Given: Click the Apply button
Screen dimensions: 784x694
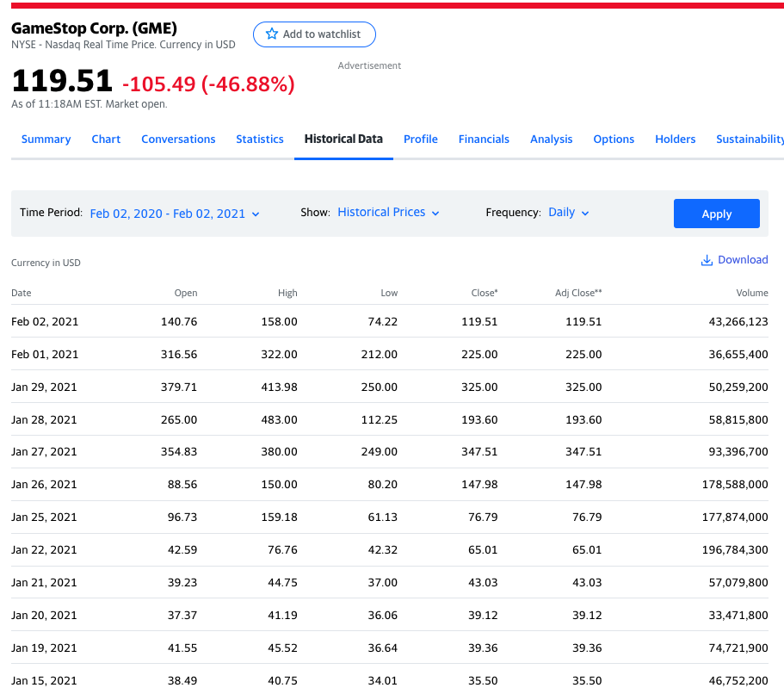Looking at the screenshot, I should (717, 214).
